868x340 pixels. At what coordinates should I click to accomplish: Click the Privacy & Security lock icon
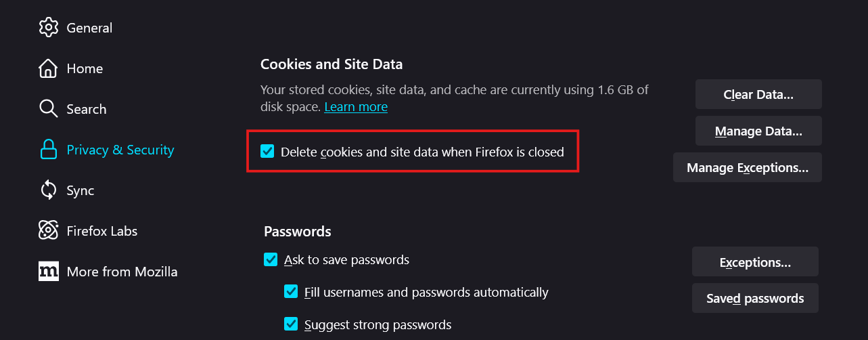pyautogui.click(x=49, y=150)
